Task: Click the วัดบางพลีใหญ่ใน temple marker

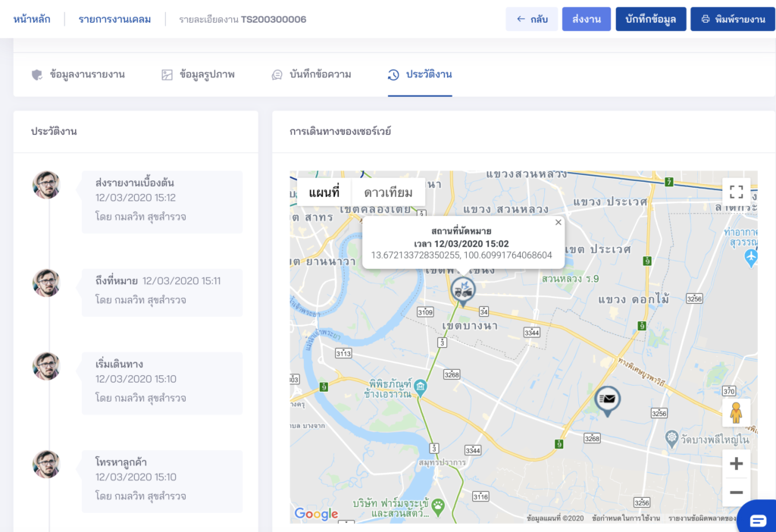Action: click(671, 438)
